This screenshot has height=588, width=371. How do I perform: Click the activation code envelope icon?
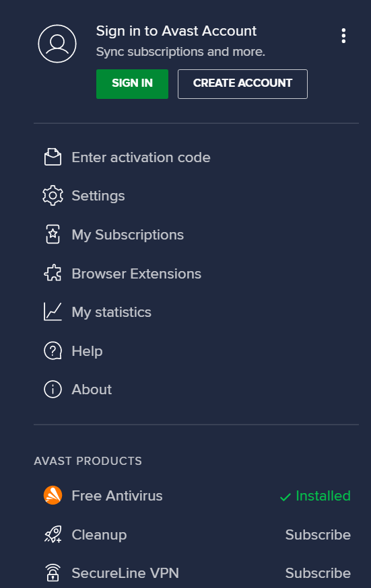(x=53, y=157)
